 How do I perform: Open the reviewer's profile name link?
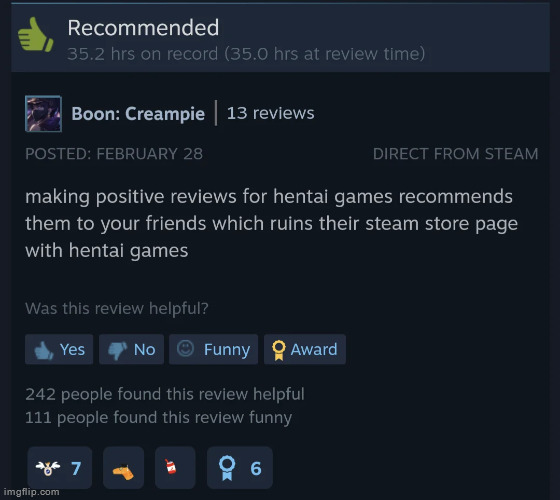click(138, 114)
